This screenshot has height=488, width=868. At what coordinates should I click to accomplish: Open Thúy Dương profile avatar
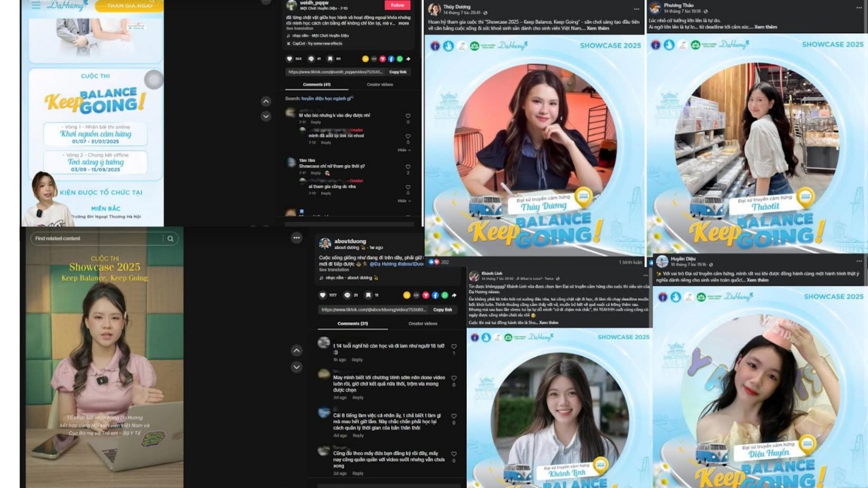click(434, 9)
